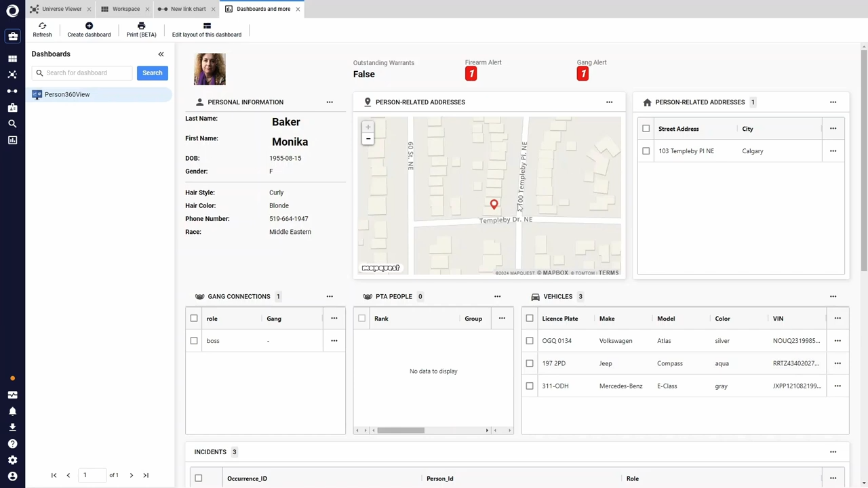
Task: Switch to the New link chart tab
Action: point(188,9)
